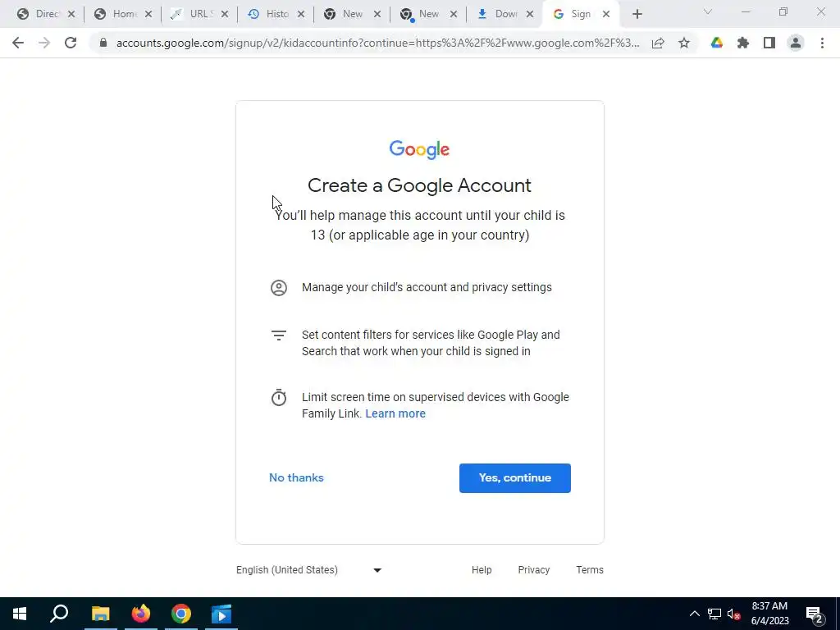The height and width of the screenshot is (630, 840).
Task: Open the tab search chevron
Action: [x=708, y=11]
